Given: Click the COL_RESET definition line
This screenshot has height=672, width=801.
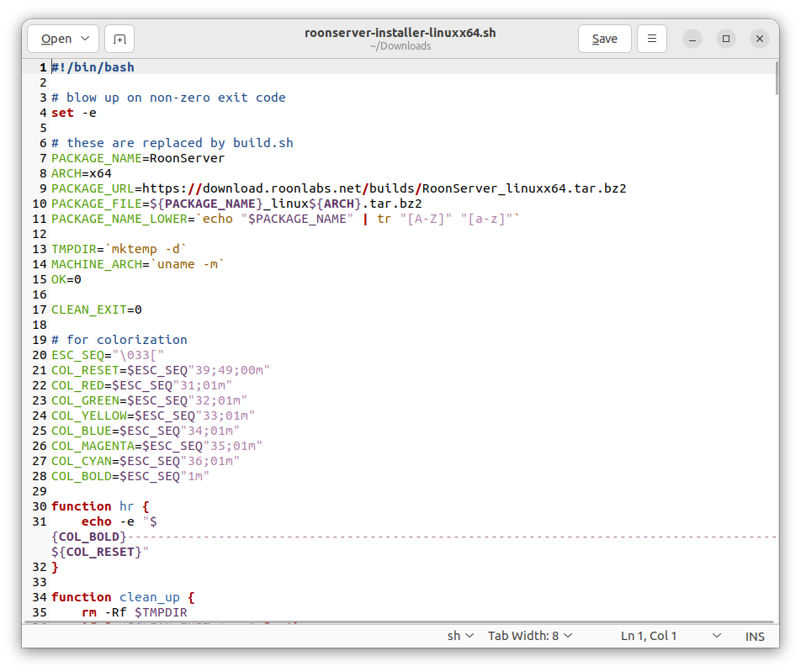Looking at the screenshot, I should [161, 370].
